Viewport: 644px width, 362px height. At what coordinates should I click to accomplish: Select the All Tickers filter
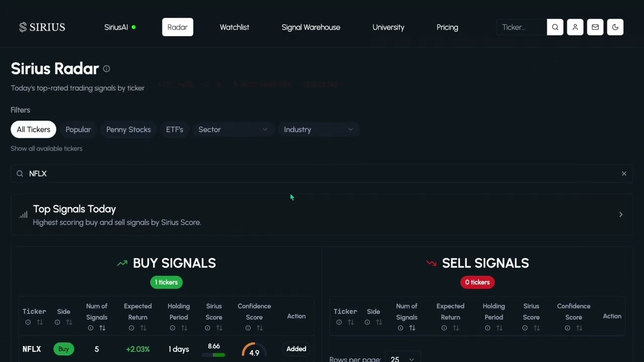click(33, 129)
